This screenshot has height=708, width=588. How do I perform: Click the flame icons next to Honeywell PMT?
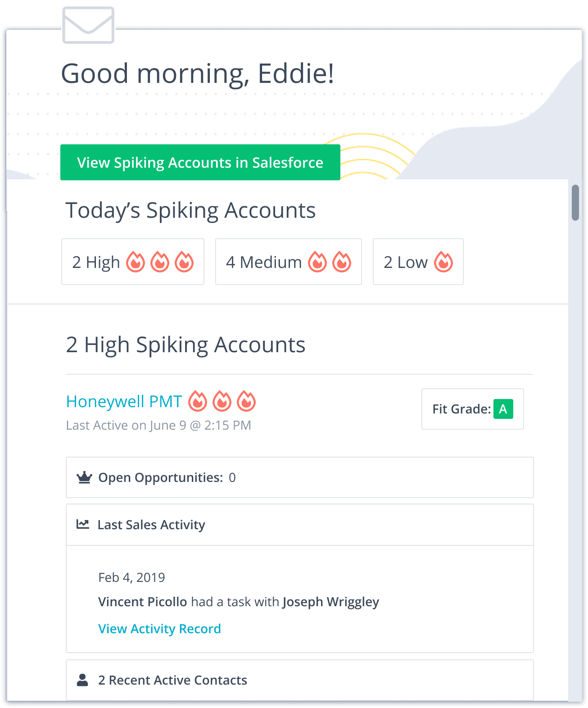222,401
